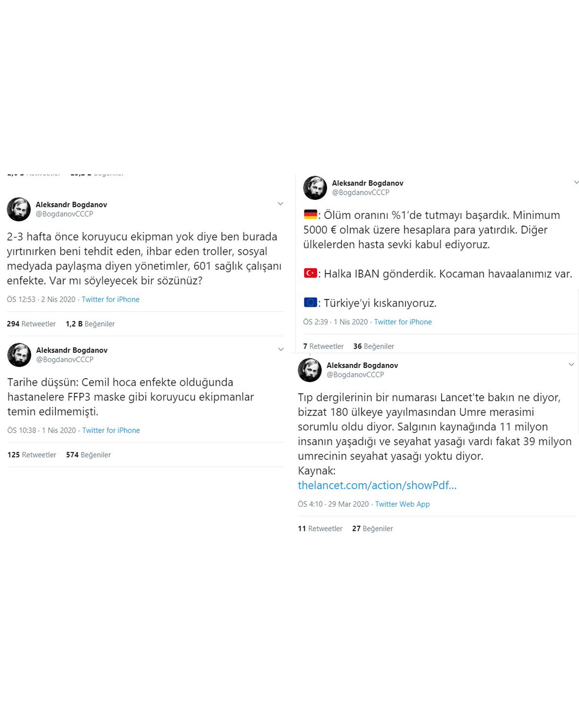View 36 Beğeniler list
This screenshot has width=579, height=728.
coord(373,346)
